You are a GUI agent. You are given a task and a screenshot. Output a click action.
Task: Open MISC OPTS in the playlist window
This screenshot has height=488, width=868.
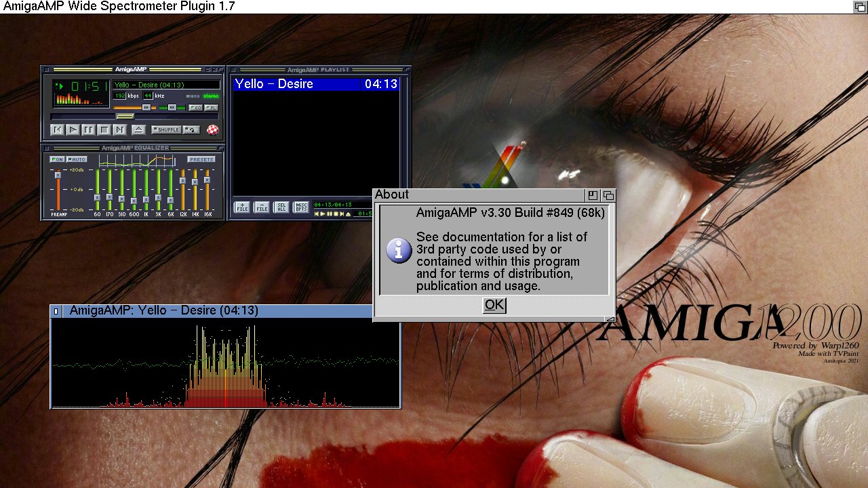click(x=301, y=207)
